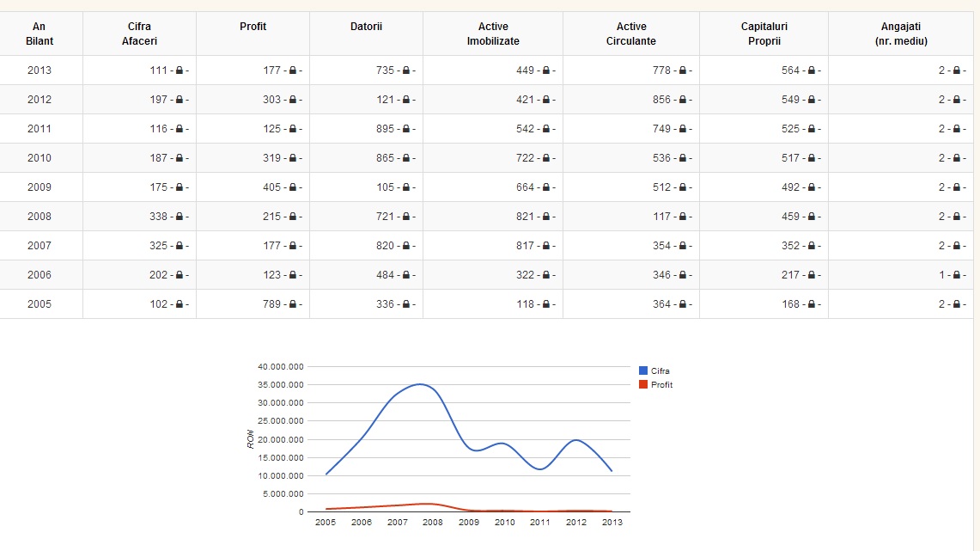Click the lock icon in 2013 Cifra Afaceri cell
Viewport: 980px width, 551px height.
point(179,70)
